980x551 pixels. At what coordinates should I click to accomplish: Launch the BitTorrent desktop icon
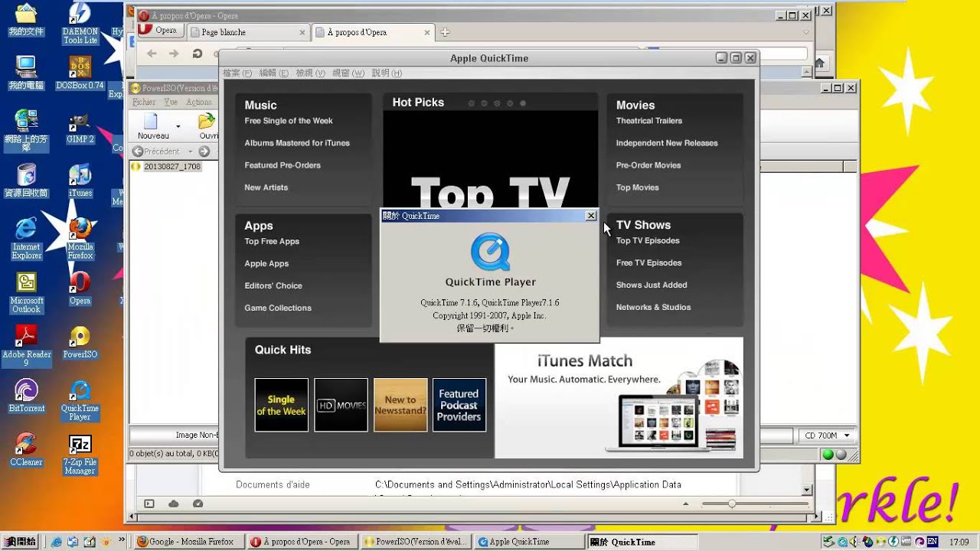[x=26, y=396]
